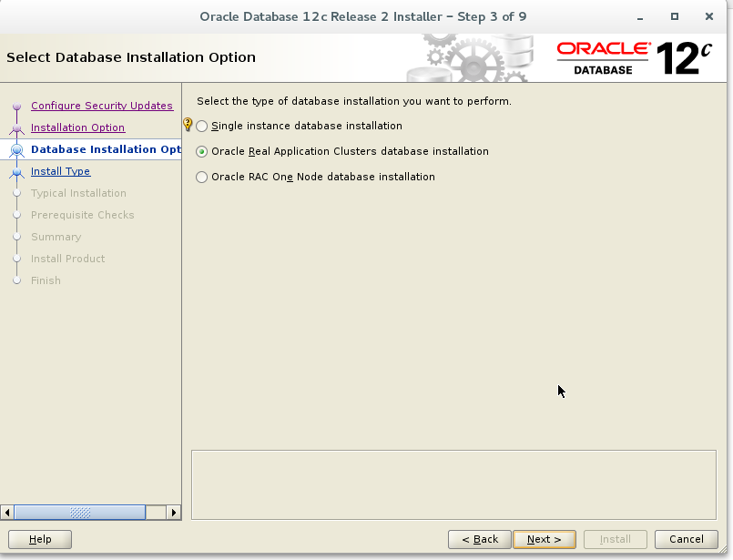Choose Oracle RAC One Node database installation
The width and height of the screenshot is (733, 560).
click(201, 177)
